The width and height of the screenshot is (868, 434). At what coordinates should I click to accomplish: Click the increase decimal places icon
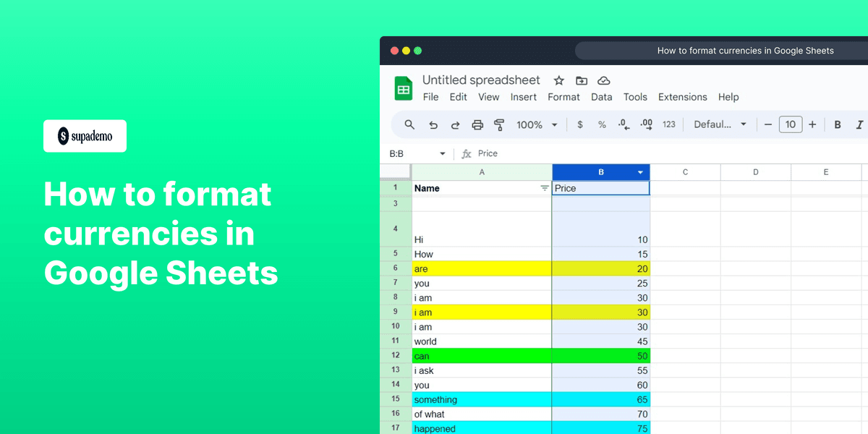pos(645,124)
